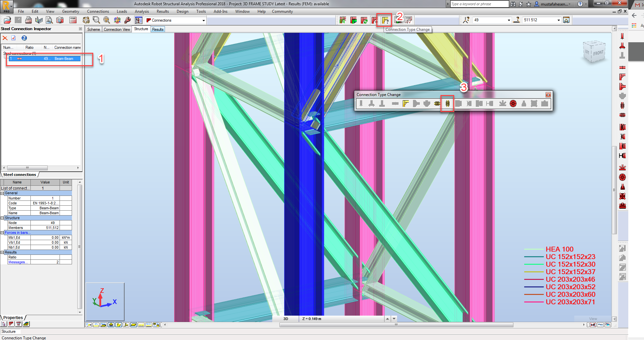Select the highlighted splice connection icon in Connection Type Change dialog
The height and width of the screenshot is (340, 644).
447,104
